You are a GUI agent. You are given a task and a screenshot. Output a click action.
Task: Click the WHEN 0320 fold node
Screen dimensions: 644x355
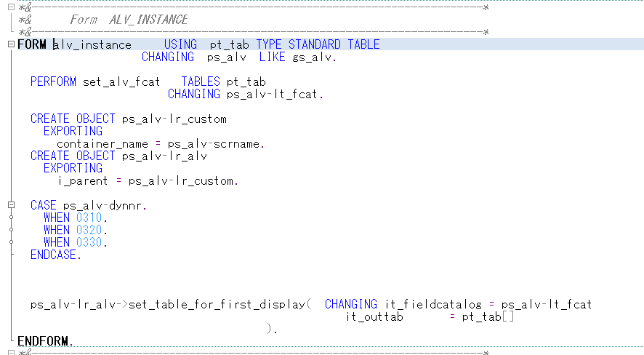click(11, 229)
